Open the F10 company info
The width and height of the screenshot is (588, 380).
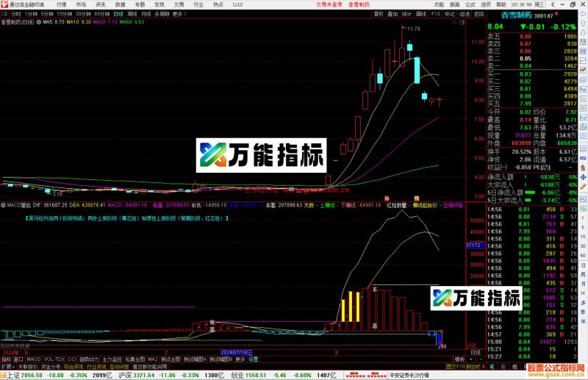pos(436,14)
